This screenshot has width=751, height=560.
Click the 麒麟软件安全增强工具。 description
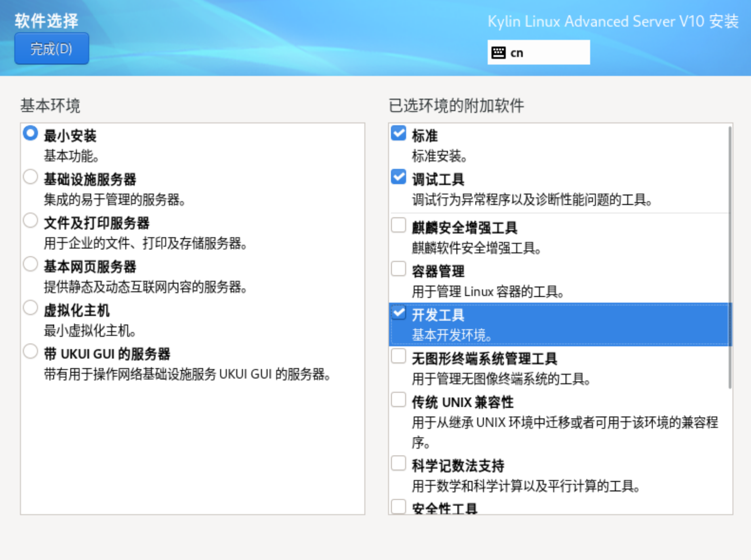[477, 248]
